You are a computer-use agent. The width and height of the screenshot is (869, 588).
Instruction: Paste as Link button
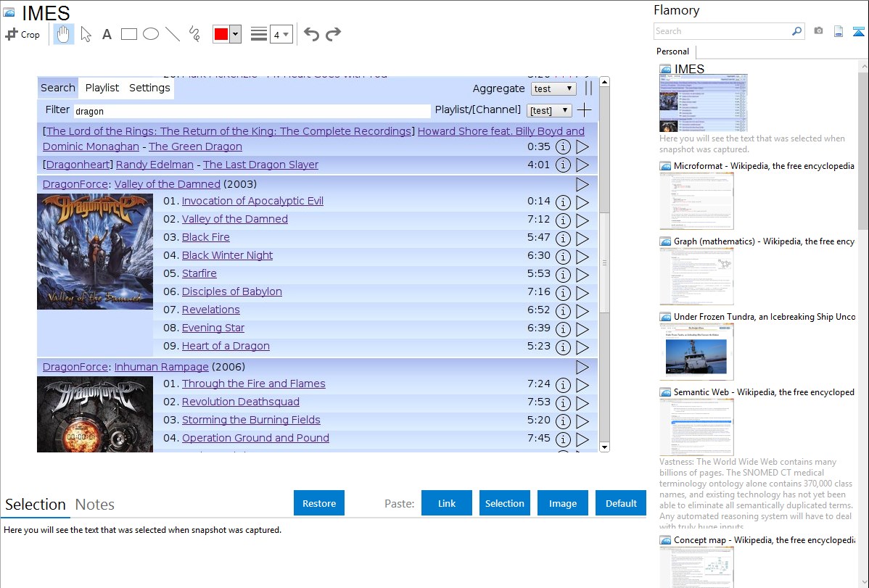click(x=447, y=503)
